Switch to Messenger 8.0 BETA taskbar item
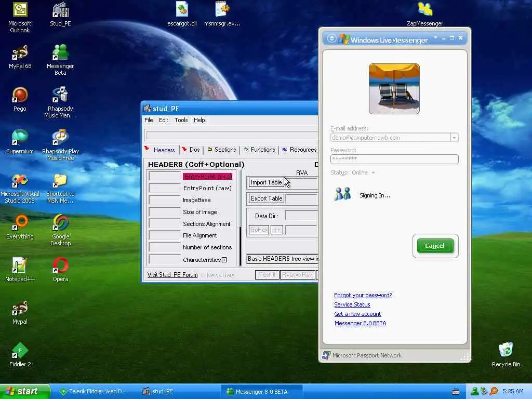The height and width of the screenshot is (399, 532). [x=261, y=392]
